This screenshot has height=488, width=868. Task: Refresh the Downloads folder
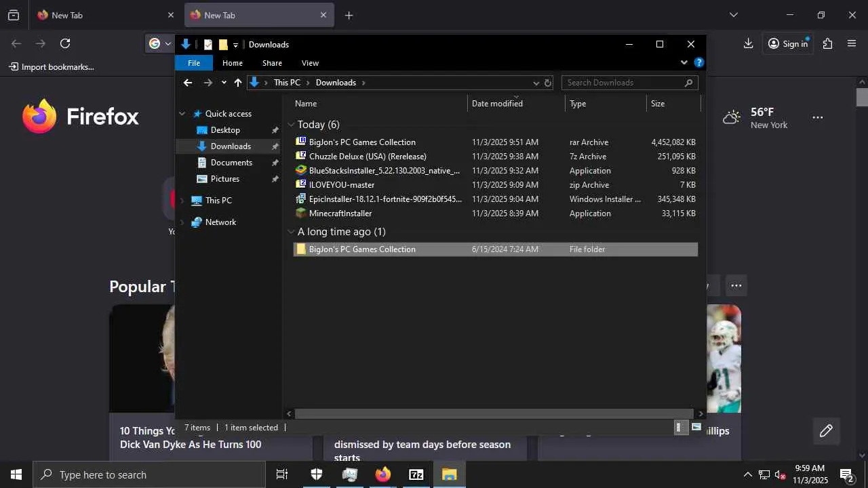tap(548, 83)
